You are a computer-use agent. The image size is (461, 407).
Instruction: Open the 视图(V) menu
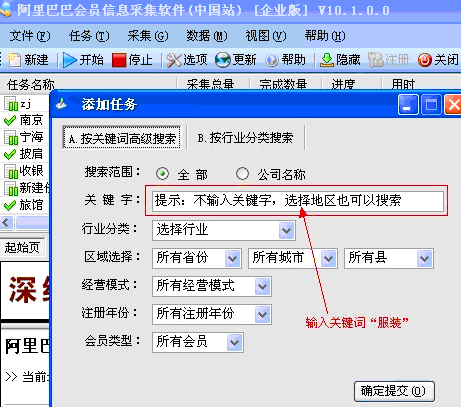pos(266,36)
